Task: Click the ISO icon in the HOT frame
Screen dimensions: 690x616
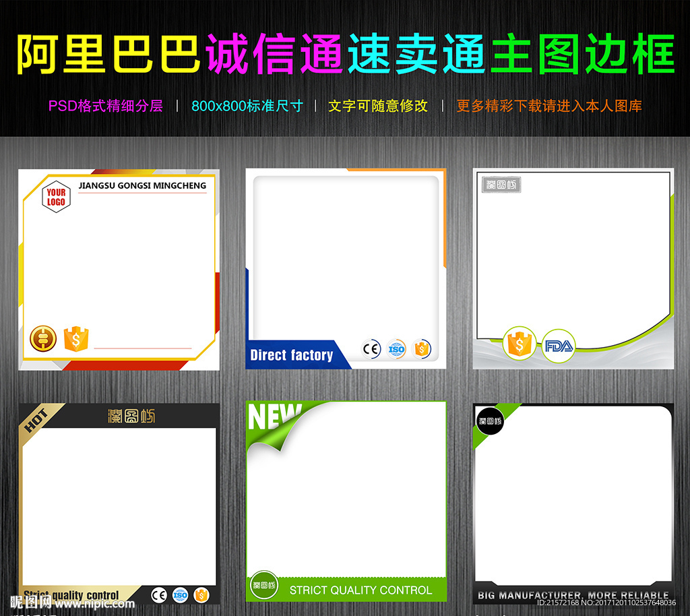Action: (180, 595)
